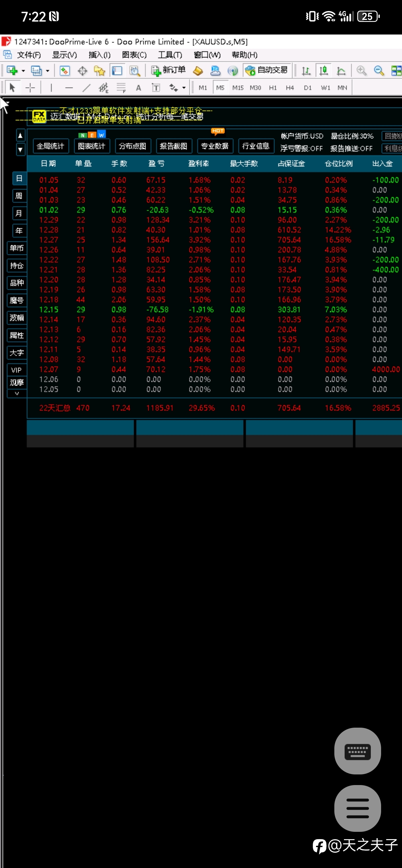
Task: Open the 图表(C) menu
Action: click(134, 55)
